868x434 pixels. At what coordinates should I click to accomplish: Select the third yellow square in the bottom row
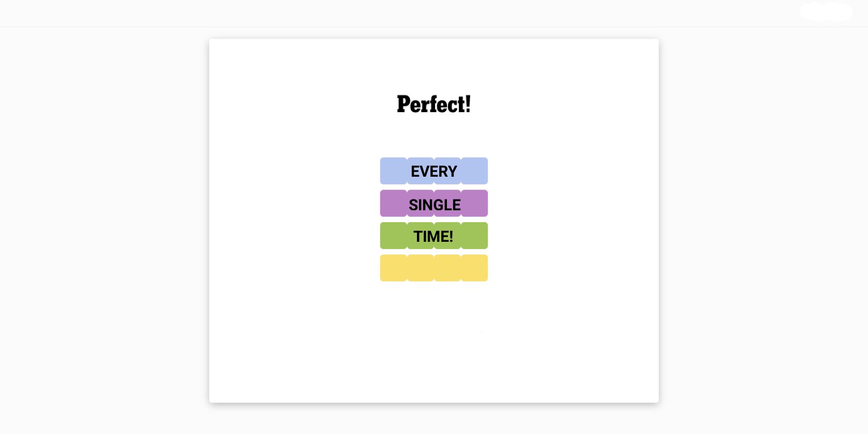tap(447, 268)
